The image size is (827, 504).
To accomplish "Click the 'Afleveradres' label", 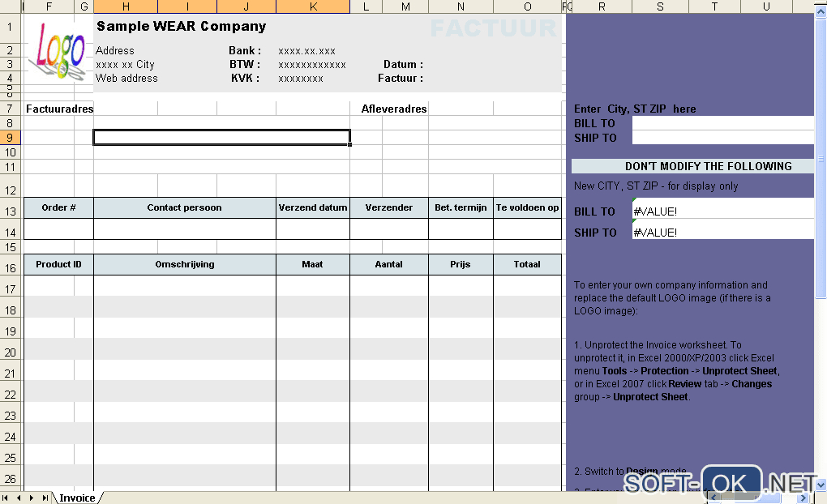I will click(x=394, y=109).
